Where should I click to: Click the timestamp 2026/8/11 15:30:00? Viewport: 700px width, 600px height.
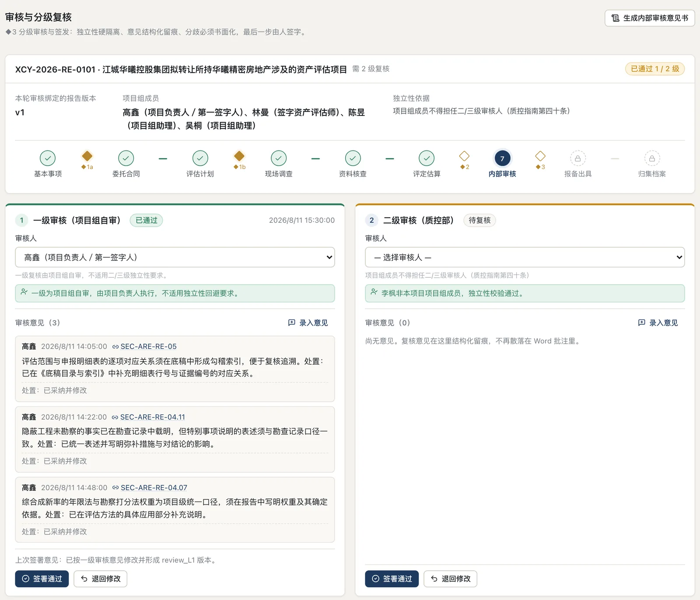tap(302, 221)
